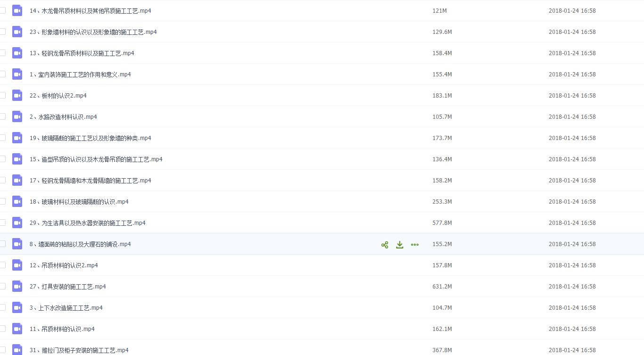Open more options for file 8、墙面砖的粘贴
This screenshot has height=355, width=644.
[x=415, y=245]
